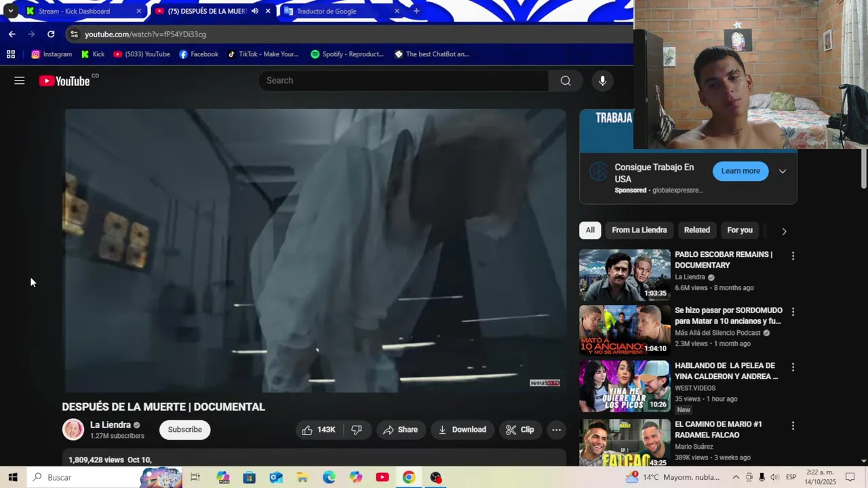The height and width of the screenshot is (488, 868).
Task: Click inside the YouTube Search field
Action: tap(403, 81)
